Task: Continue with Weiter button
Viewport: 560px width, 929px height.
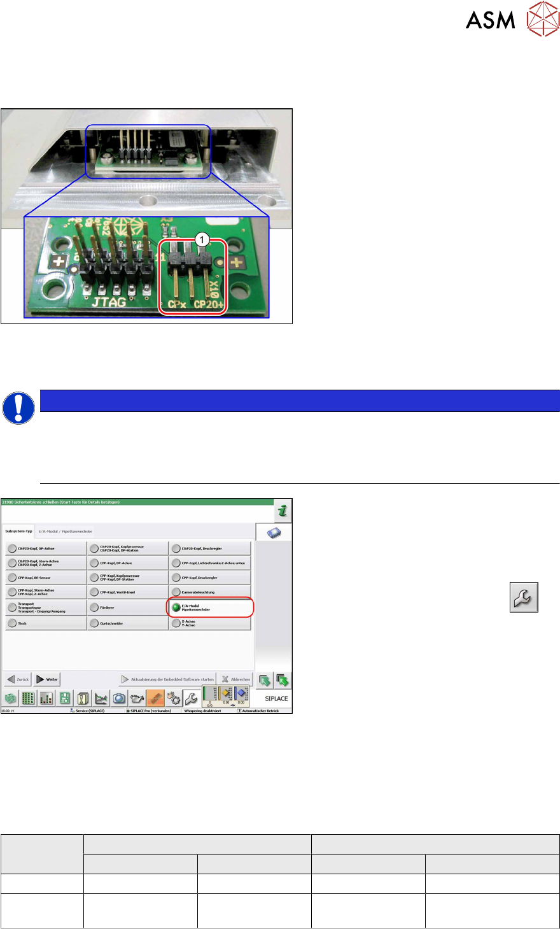Action: click(x=47, y=679)
